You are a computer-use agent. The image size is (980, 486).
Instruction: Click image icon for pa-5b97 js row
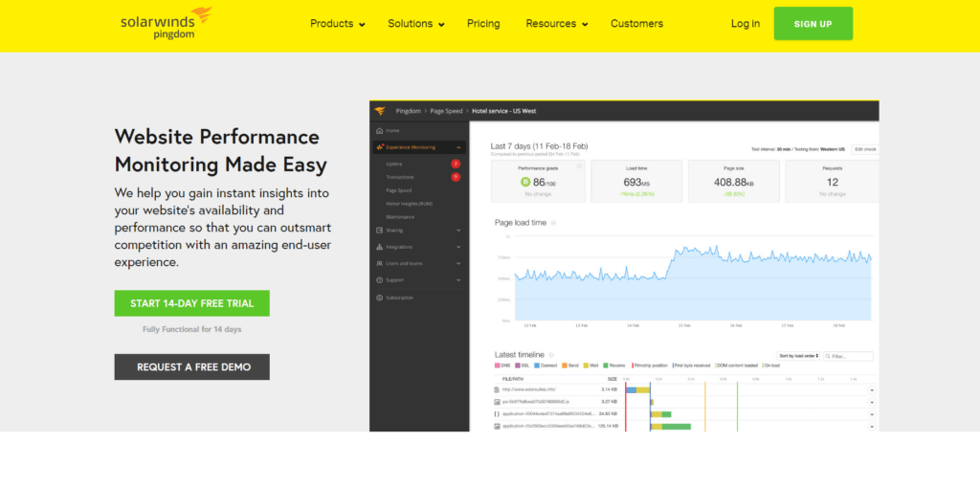click(497, 402)
